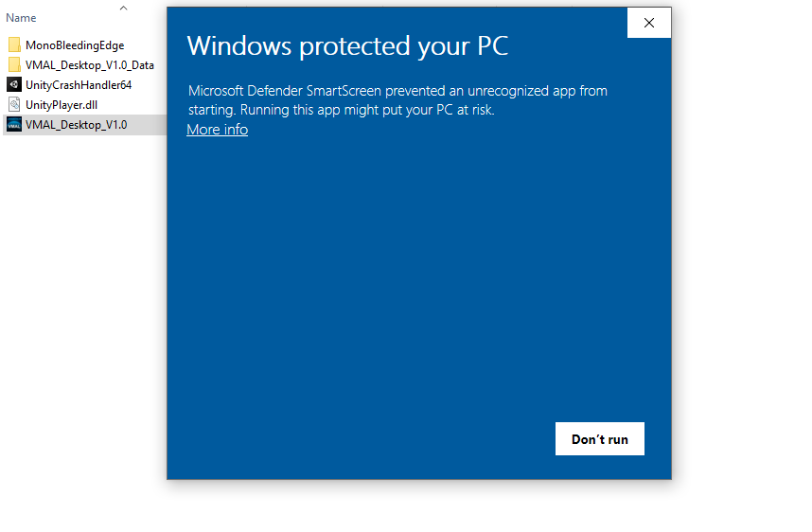
Task: Select the UnityCrashHandler64 file name
Action: click(x=79, y=85)
